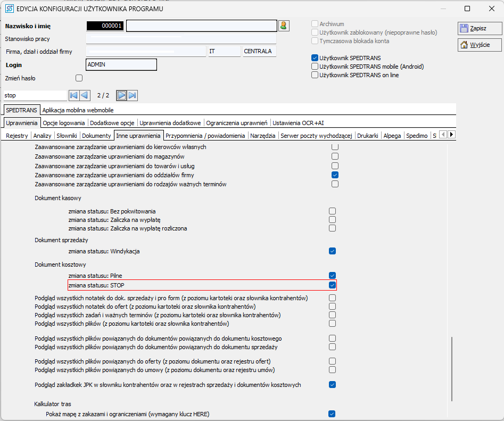Go to next search result arrow
Viewport: 504px width, 421px height.
(122, 95)
